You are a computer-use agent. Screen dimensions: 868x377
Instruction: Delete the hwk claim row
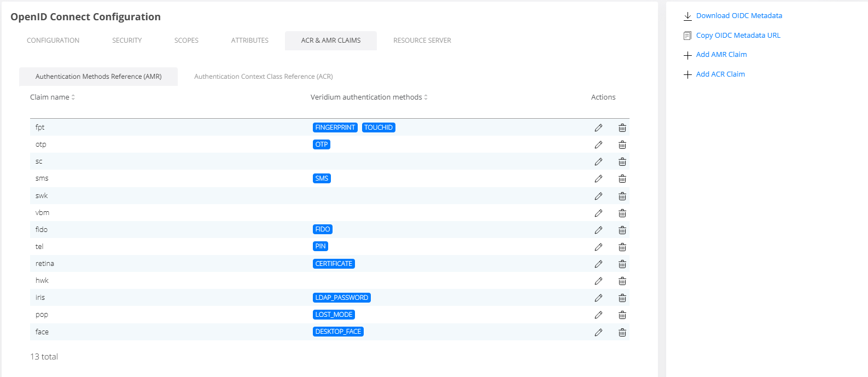click(x=622, y=281)
